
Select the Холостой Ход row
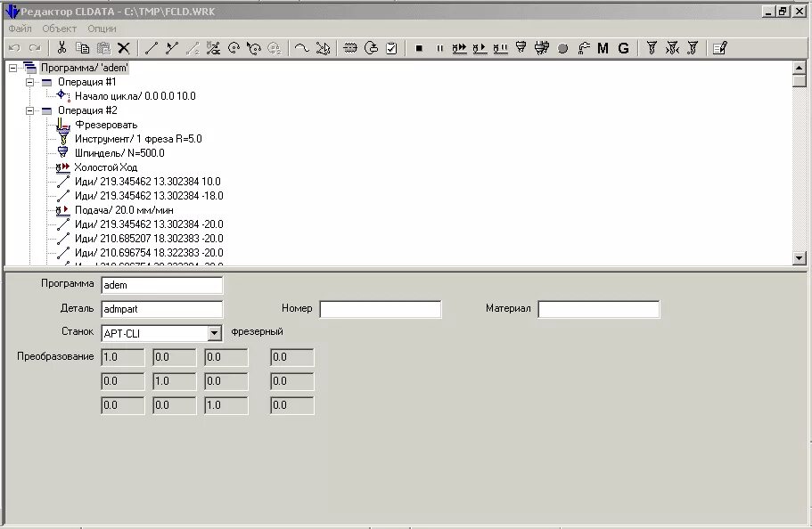(106, 167)
